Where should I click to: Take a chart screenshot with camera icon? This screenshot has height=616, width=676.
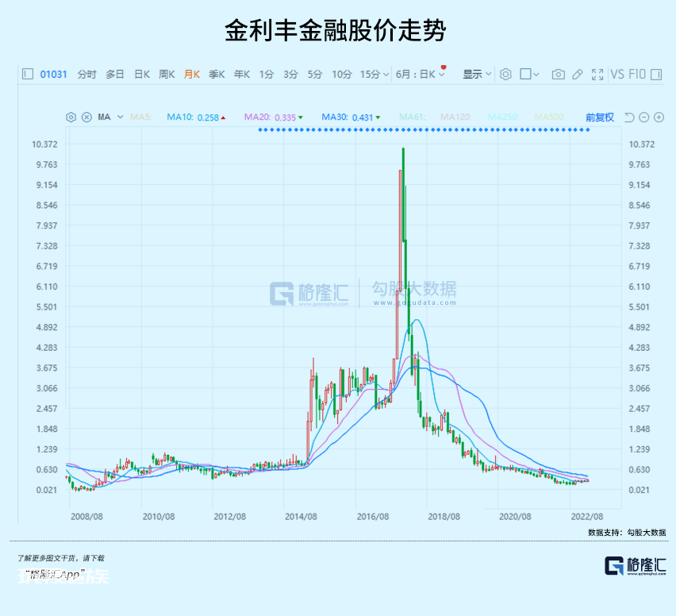click(559, 75)
